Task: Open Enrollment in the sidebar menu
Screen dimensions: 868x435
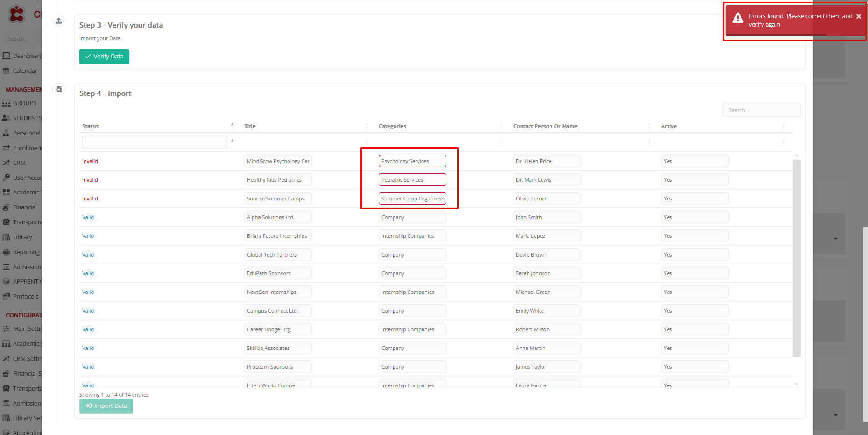Action: click(x=27, y=148)
